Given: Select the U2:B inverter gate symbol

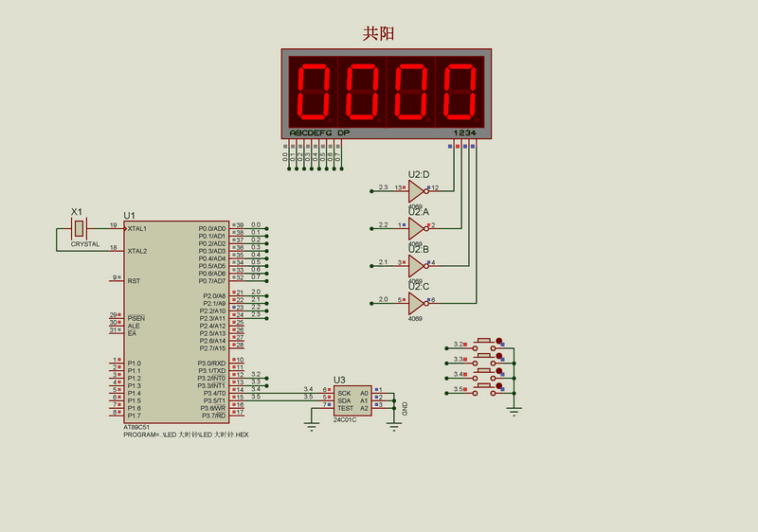Looking at the screenshot, I should [x=418, y=266].
